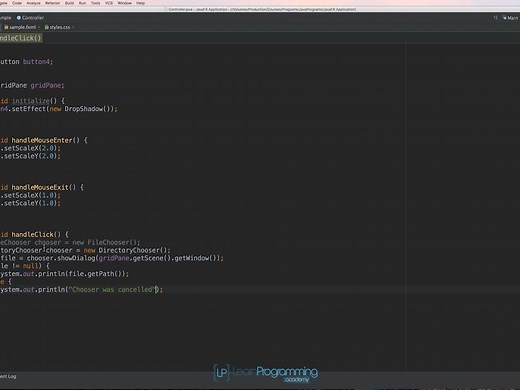Click the Controller class icon
The image size is (520, 390).
(19, 18)
